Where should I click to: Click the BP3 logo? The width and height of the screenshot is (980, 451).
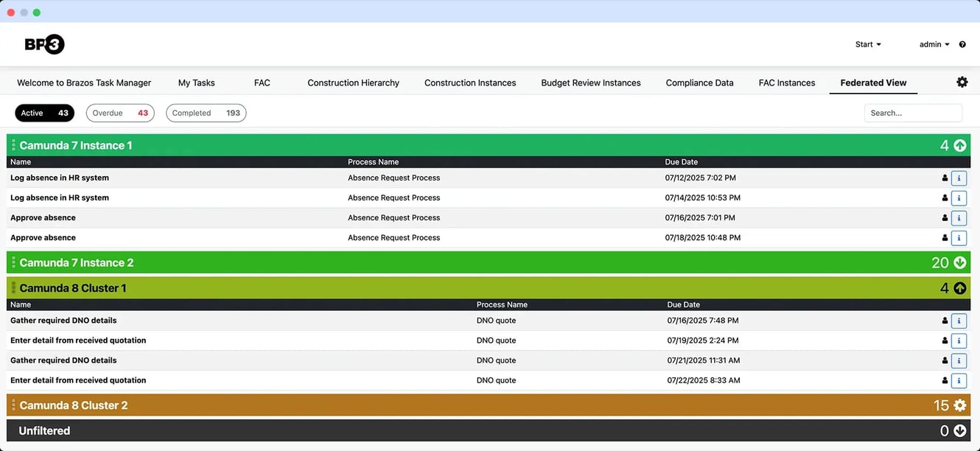pos(44,44)
